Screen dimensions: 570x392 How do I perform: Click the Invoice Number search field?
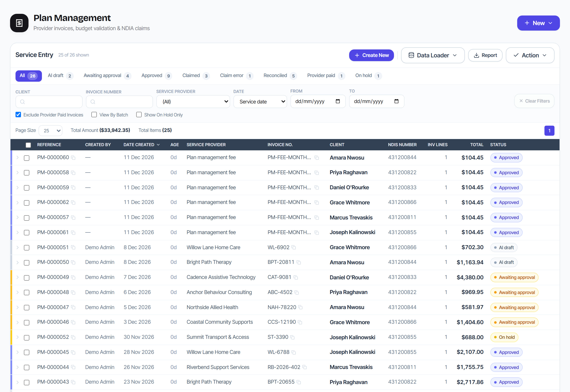point(119,102)
